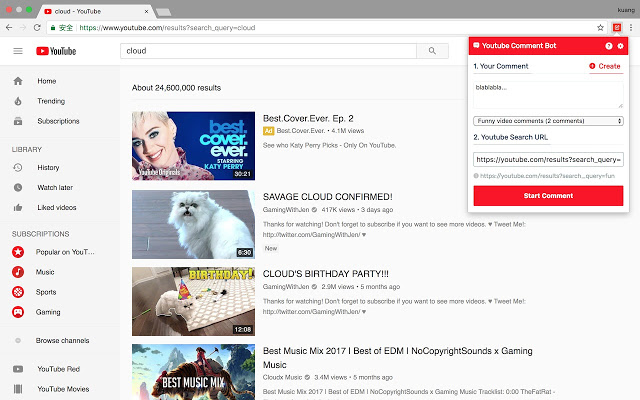
Task: Open the Best Music Mix 2017 video title
Action: point(398,358)
